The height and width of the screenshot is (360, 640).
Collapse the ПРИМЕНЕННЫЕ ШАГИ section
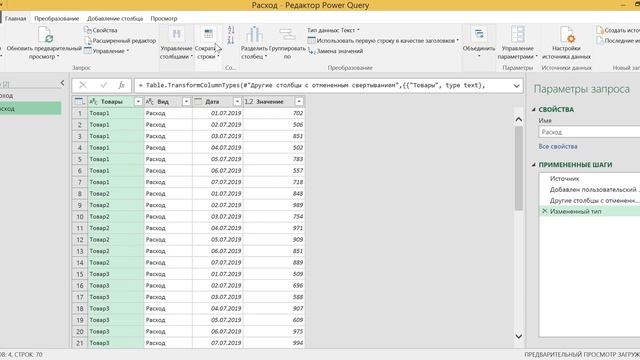tap(533, 165)
